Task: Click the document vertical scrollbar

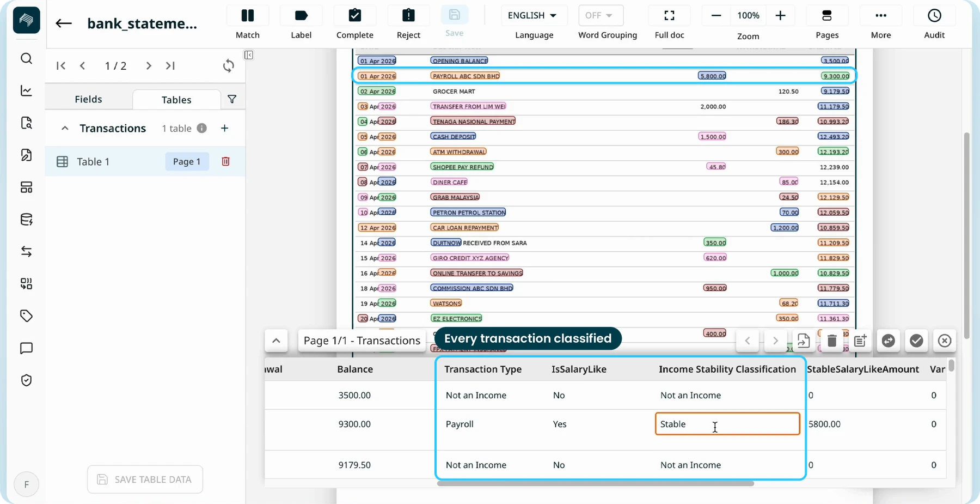Action: click(966, 235)
